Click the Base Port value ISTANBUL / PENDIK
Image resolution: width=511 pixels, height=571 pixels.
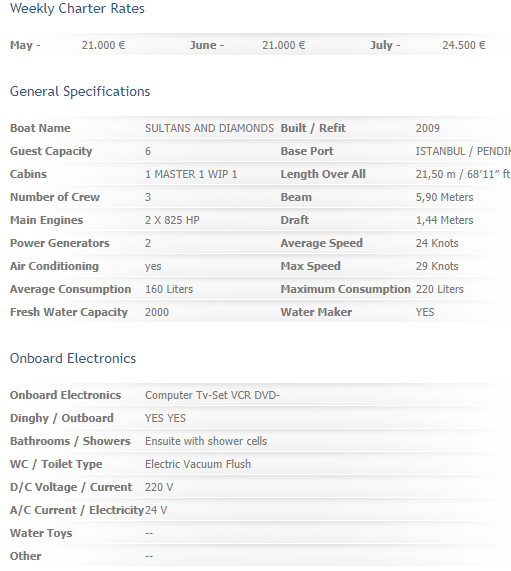click(x=463, y=151)
